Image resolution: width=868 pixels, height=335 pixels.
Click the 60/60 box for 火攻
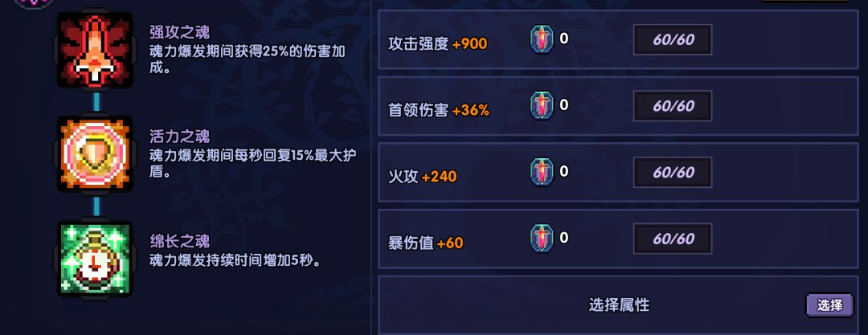tap(673, 172)
